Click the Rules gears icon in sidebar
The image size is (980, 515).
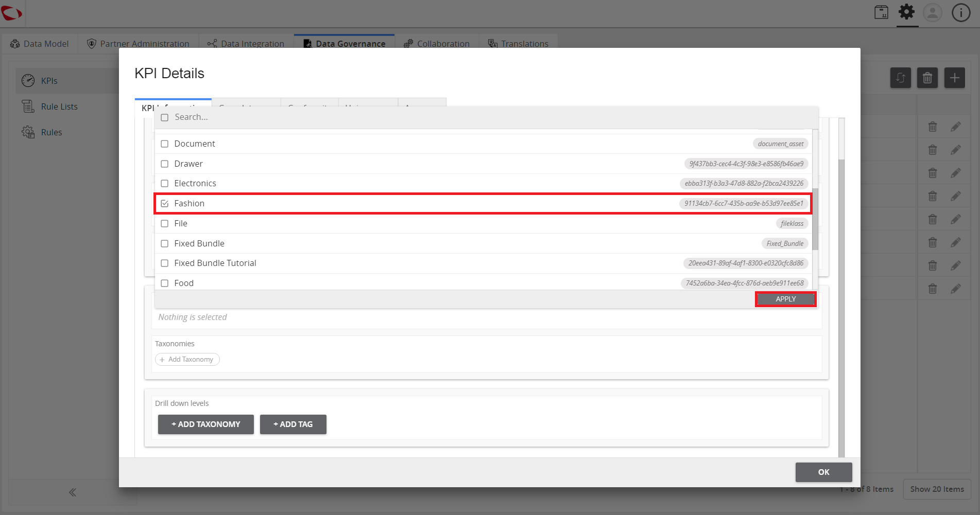coord(28,132)
